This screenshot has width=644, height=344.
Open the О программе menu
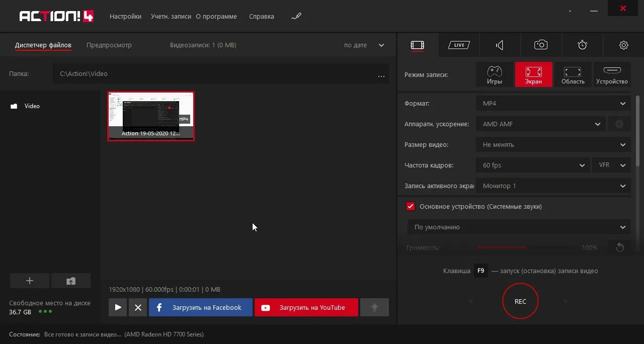coord(216,16)
